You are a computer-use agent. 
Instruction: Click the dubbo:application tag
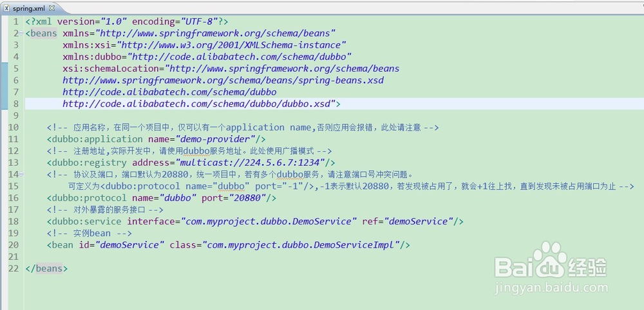click(95, 139)
